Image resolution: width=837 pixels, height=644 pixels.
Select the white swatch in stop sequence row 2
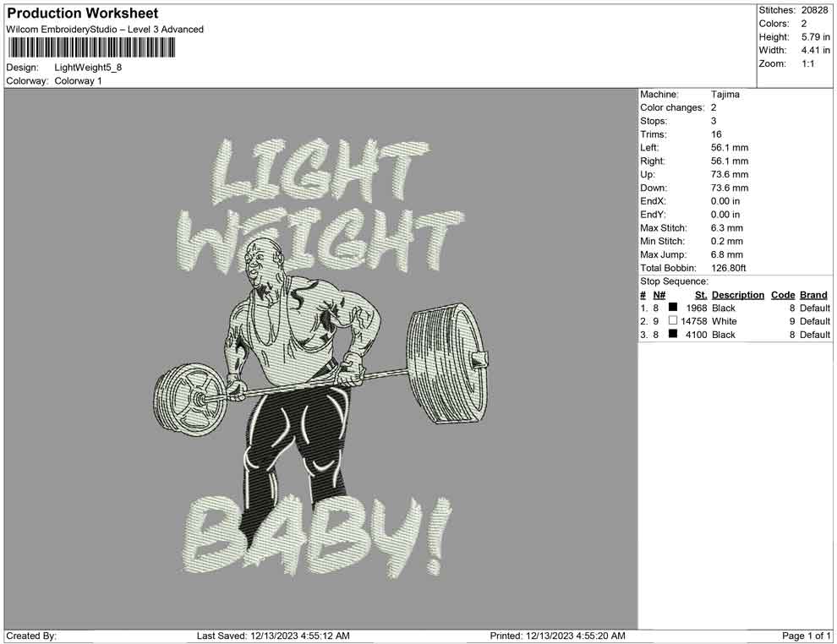[671, 321]
